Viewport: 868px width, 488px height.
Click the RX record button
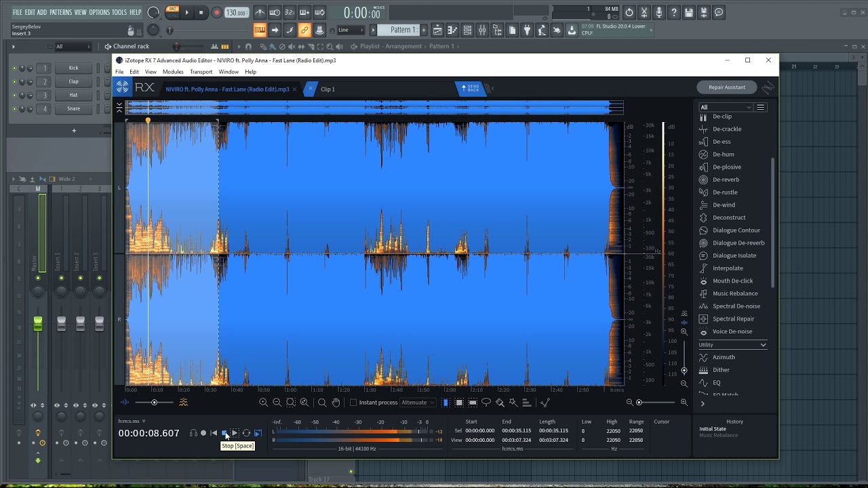pos(203,433)
